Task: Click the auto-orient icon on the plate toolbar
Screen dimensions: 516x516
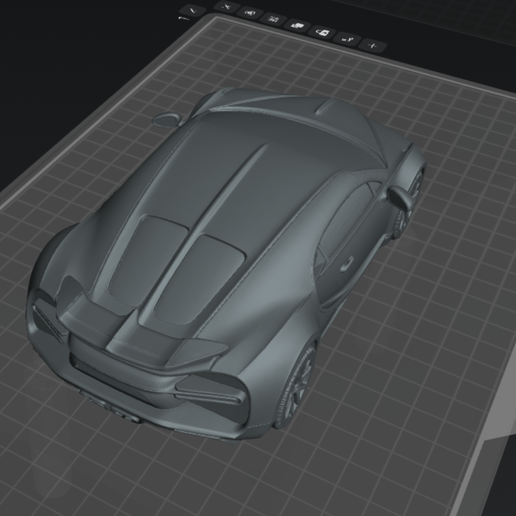Action: [250, 13]
